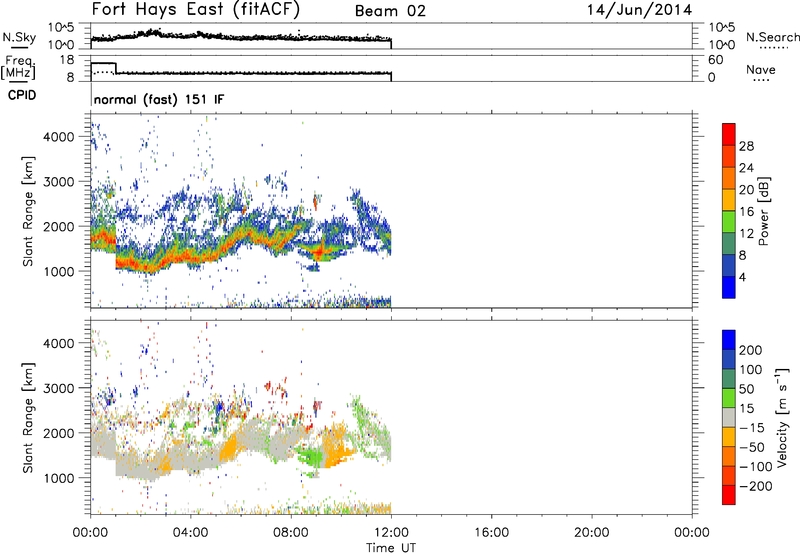Click the date '14/Jun/2014'
This screenshot has width=800, height=554.
(639, 10)
